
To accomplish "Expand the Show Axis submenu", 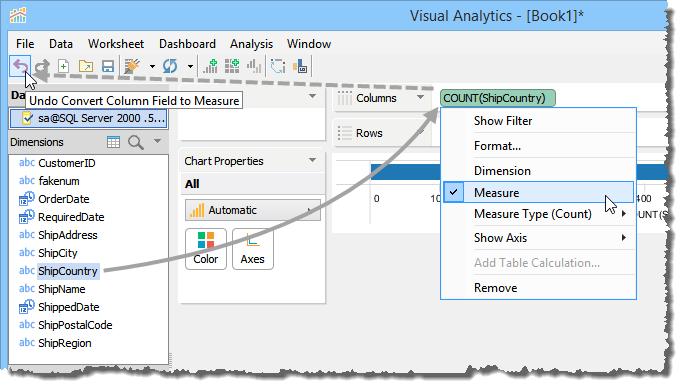I will (538, 238).
